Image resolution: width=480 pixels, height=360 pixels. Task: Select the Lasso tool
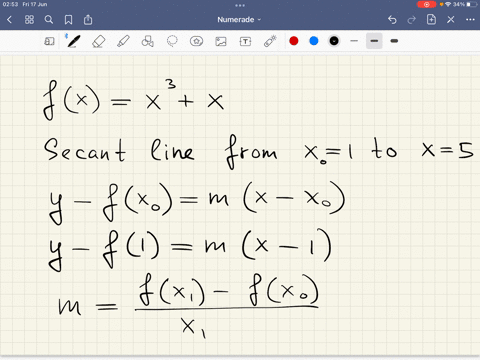pyautogui.click(x=172, y=41)
